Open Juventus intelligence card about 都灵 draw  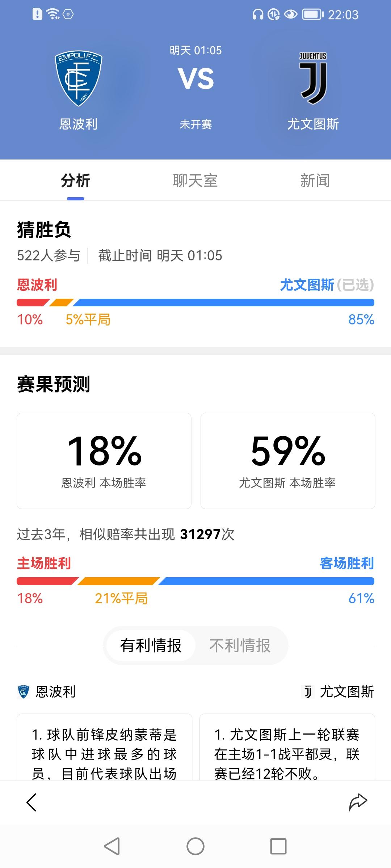(x=287, y=747)
